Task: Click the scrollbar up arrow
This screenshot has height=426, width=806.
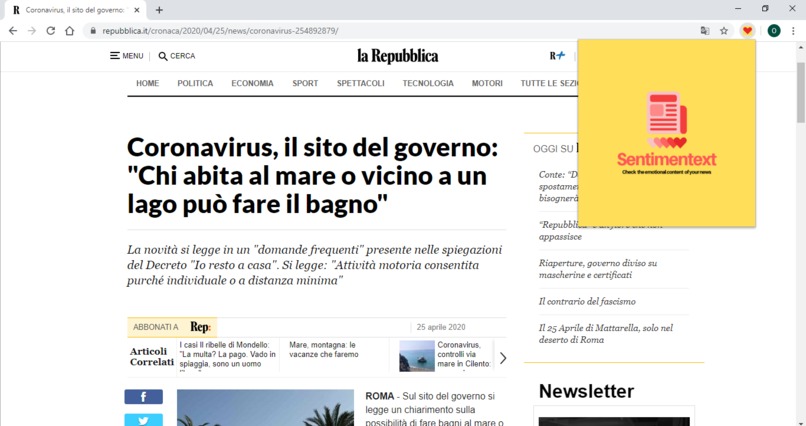Action: point(801,47)
